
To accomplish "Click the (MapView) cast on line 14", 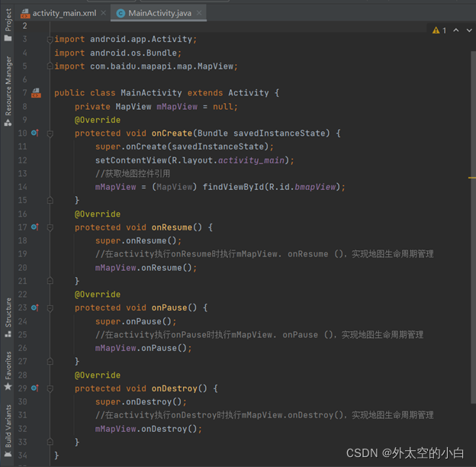I will click(174, 187).
